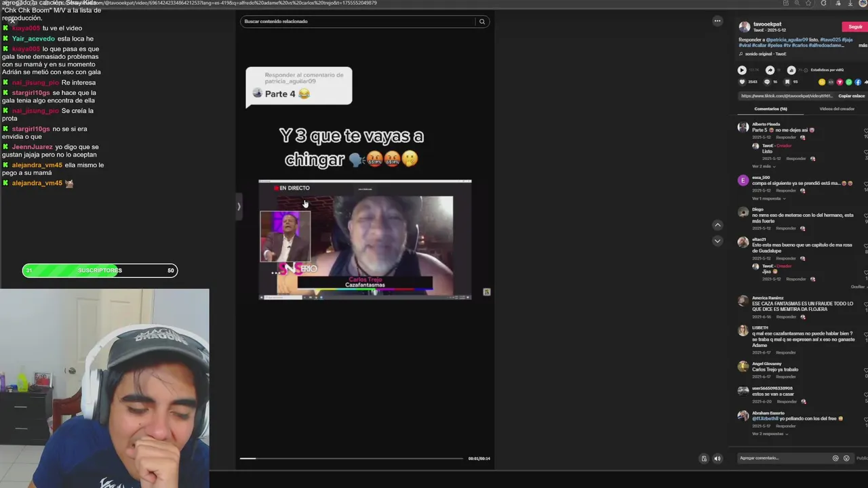This screenshot has width=868, height=488.
Task: Click the embed code share icon
Action: (831, 82)
